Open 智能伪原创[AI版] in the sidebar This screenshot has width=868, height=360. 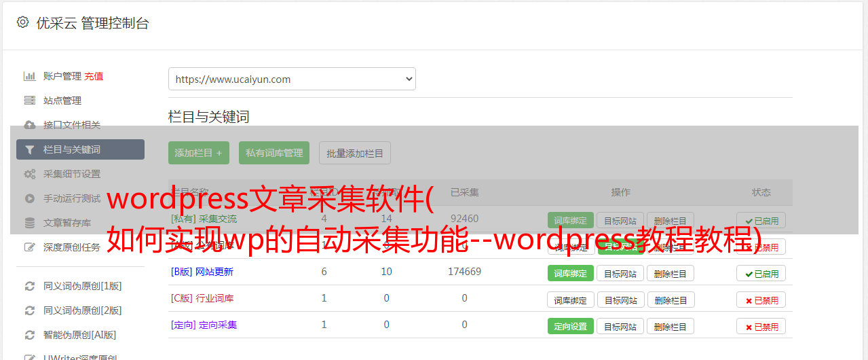[80, 335]
